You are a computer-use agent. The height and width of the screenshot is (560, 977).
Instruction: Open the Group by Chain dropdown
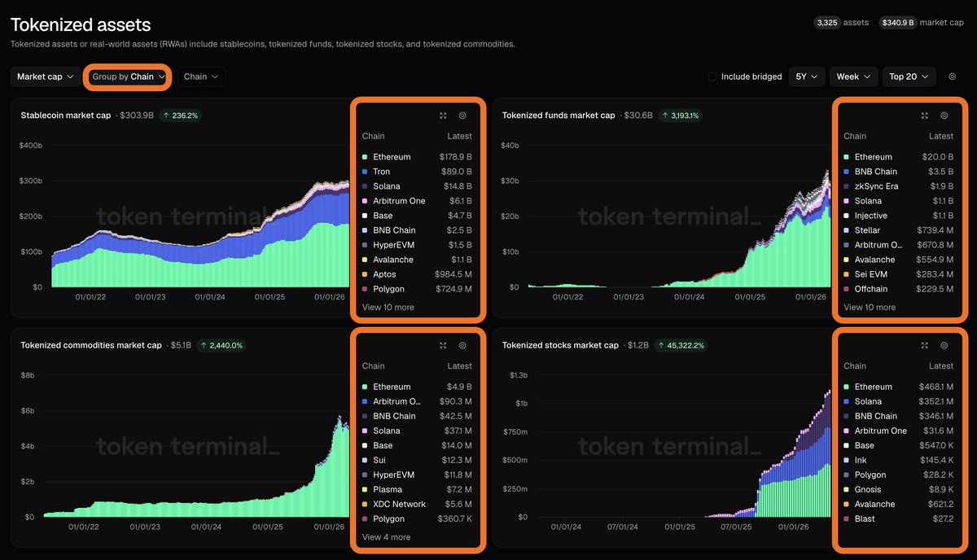pyautogui.click(x=128, y=77)
